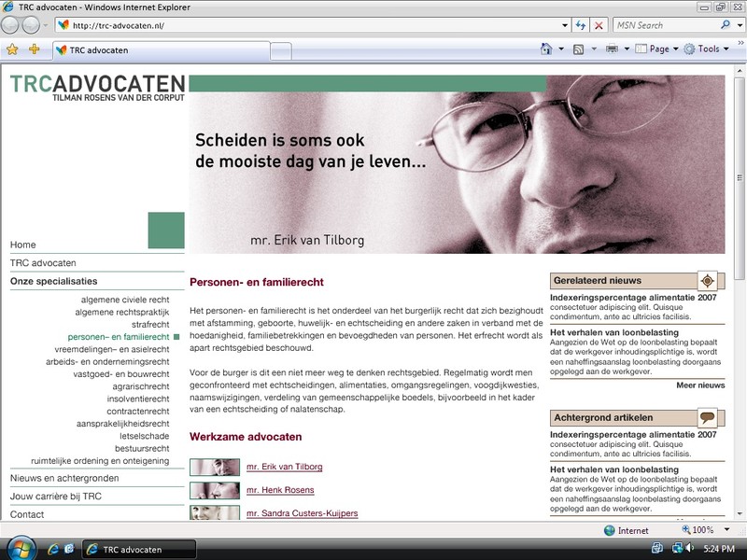Image resolution: width=747 pixels, height=560 pixels.
Task: Open the strafrecht specialisation menu item
Action: [149, 324]
